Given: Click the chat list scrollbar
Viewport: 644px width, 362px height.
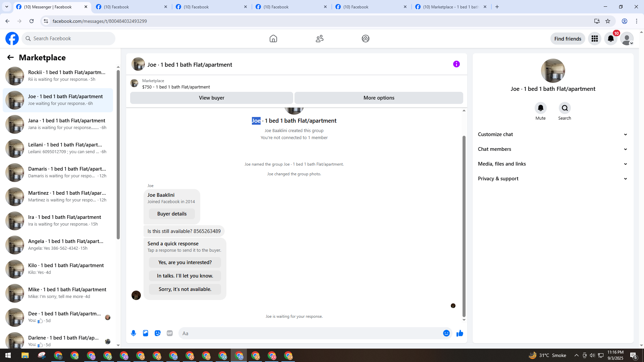Looking at the screenshot, I should (118, 154).
